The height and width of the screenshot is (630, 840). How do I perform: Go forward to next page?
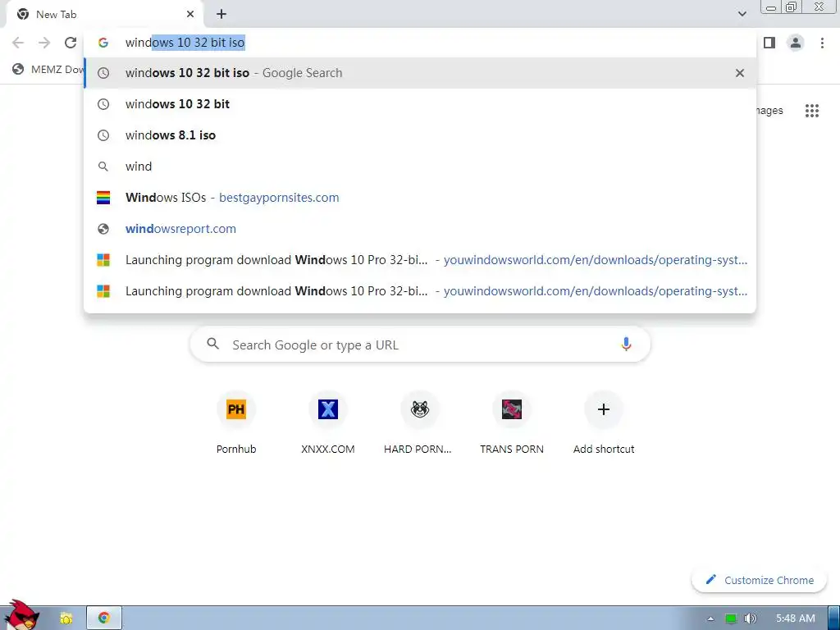[44, 43]
